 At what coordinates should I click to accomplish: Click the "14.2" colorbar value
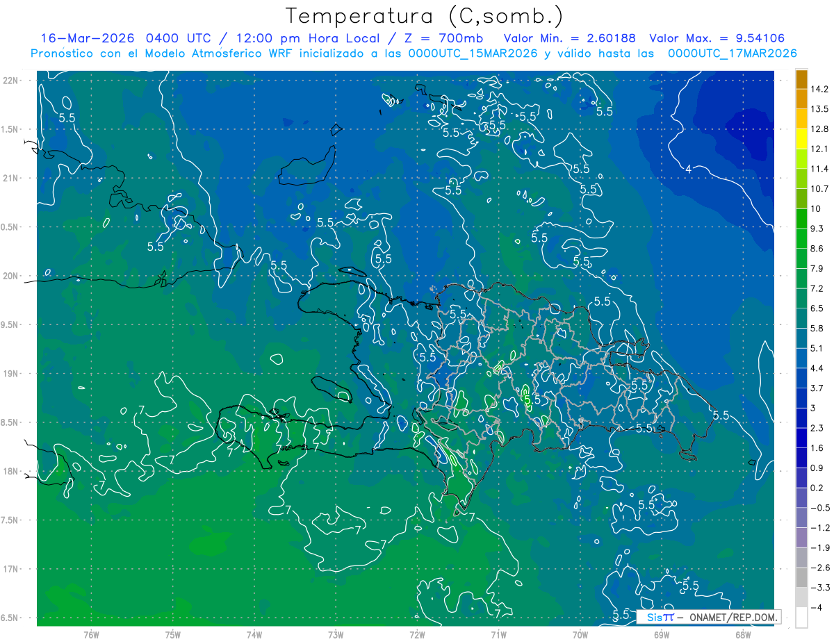click(819, 89)
